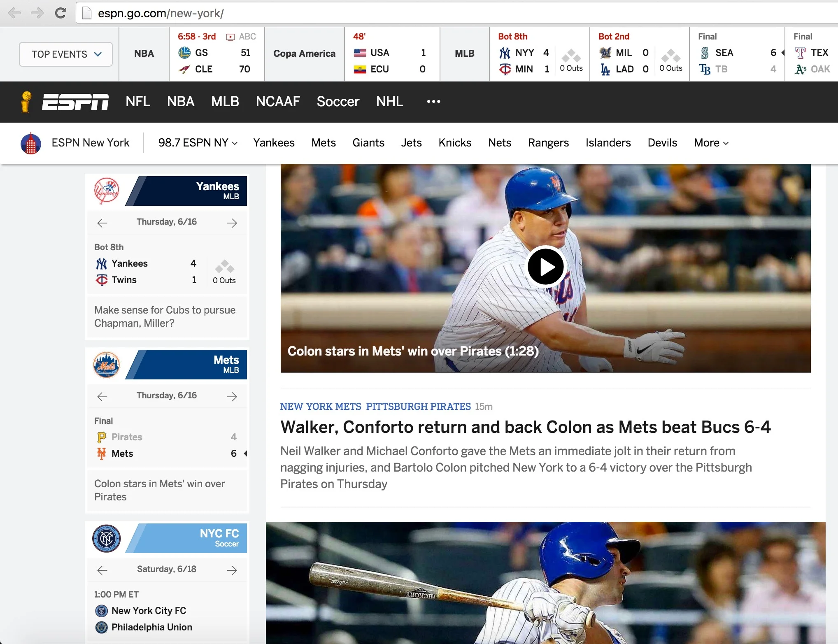Click the PITTSBURGH PIRATES tag link

[419, 407]
